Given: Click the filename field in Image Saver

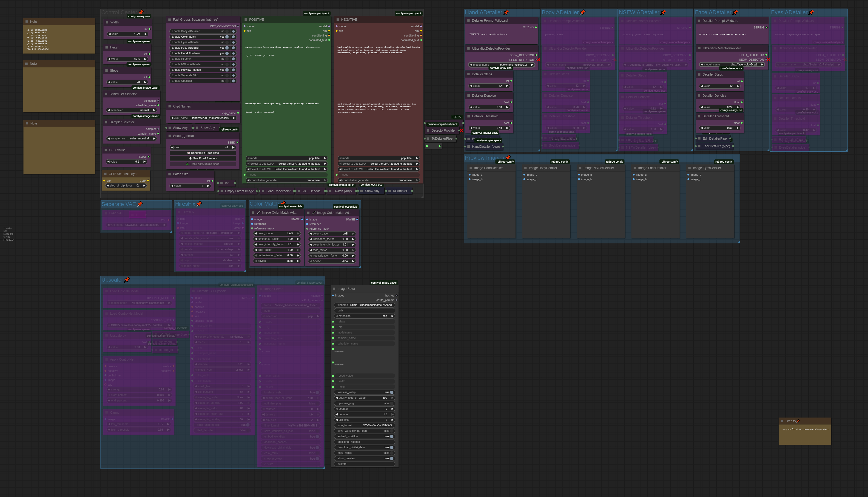Looking at the screenshot, I should [364, 305].
